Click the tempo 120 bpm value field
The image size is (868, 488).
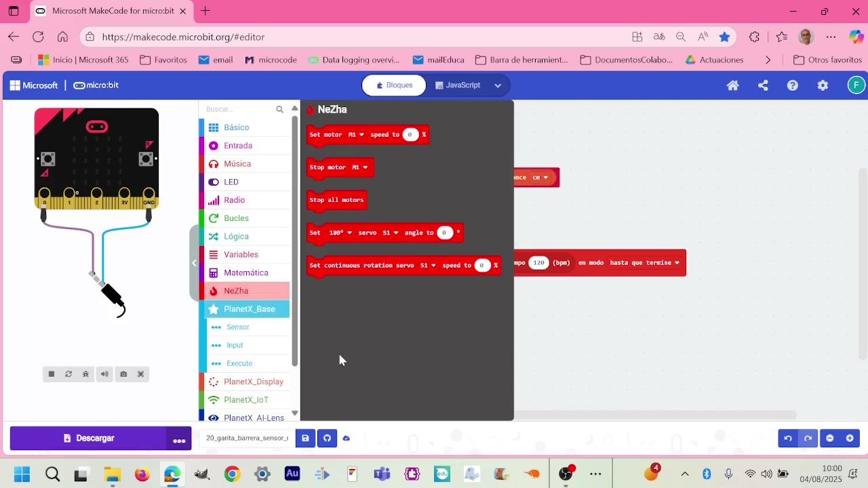click(539, 263)
